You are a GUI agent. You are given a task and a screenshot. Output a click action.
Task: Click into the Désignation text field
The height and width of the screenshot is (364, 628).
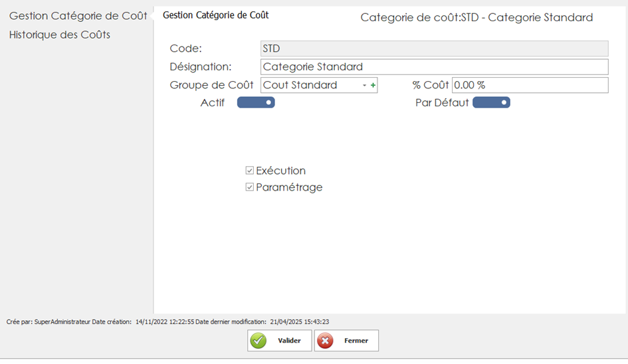434,66
